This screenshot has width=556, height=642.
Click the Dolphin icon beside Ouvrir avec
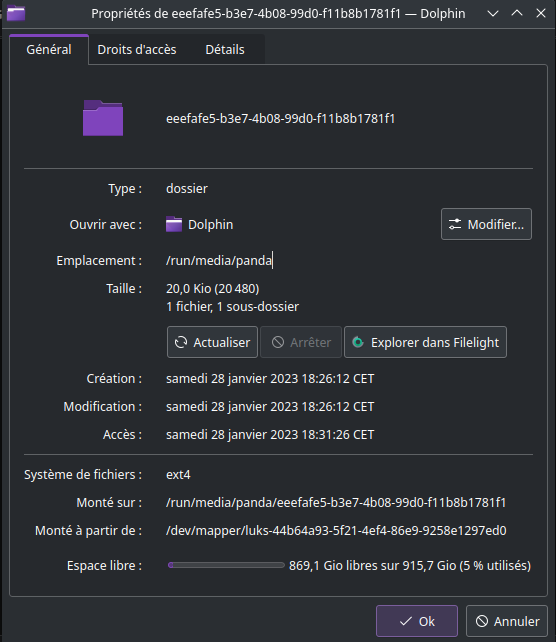174,224
